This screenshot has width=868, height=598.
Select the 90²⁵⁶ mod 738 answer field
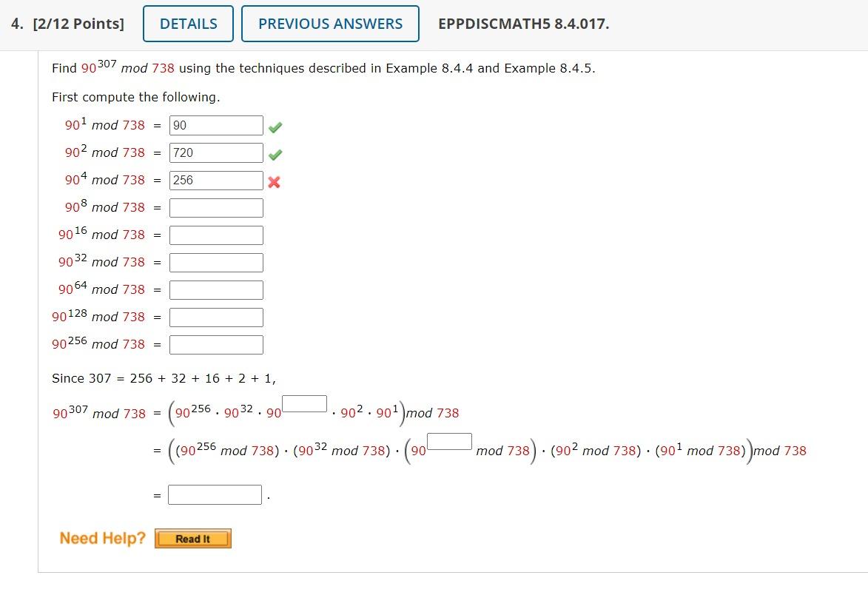(216, 344)
